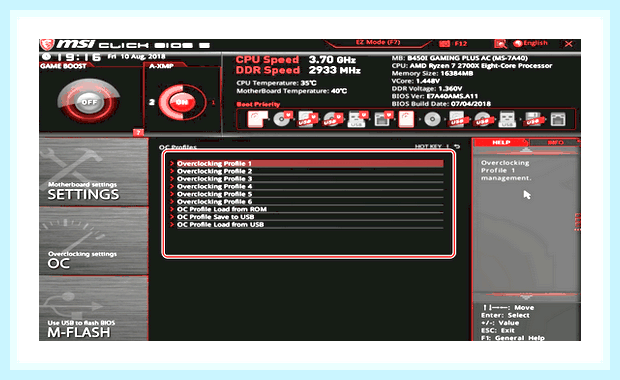Open the BIOS search magnifier icon
Screen dimensions: 620x380
(x=500, y=43)
